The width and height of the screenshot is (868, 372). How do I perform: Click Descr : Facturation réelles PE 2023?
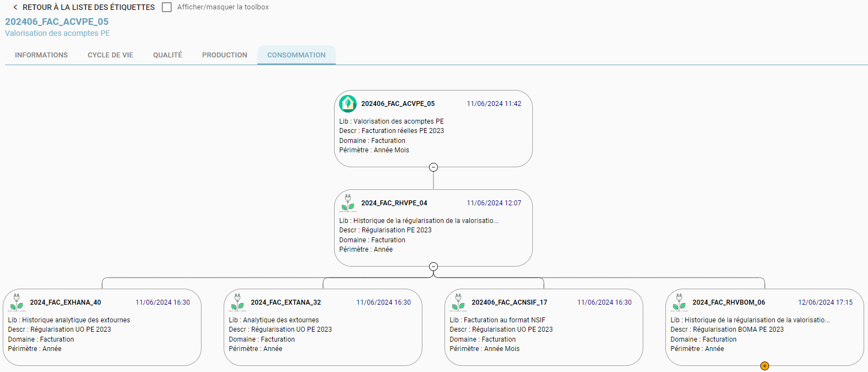(391, 131)
